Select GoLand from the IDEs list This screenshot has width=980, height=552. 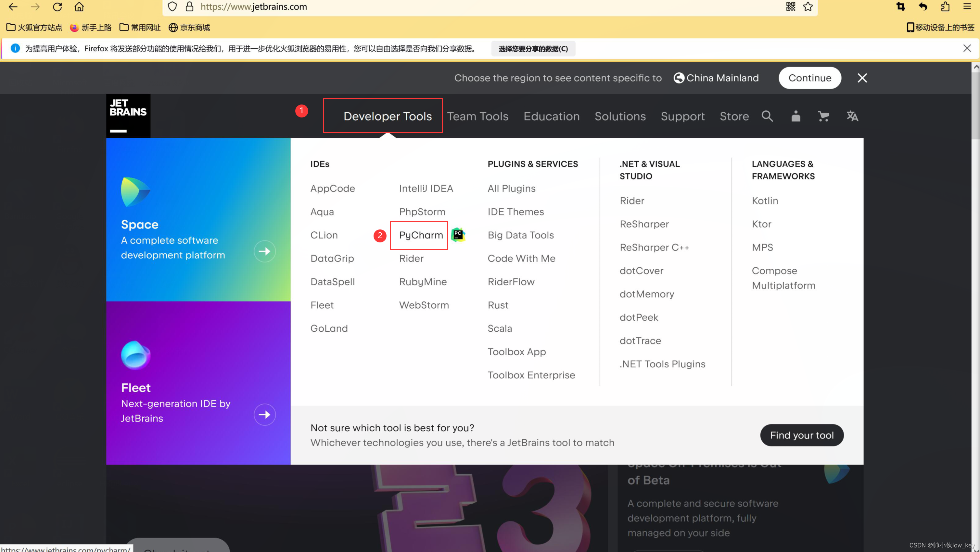point(328,328)
